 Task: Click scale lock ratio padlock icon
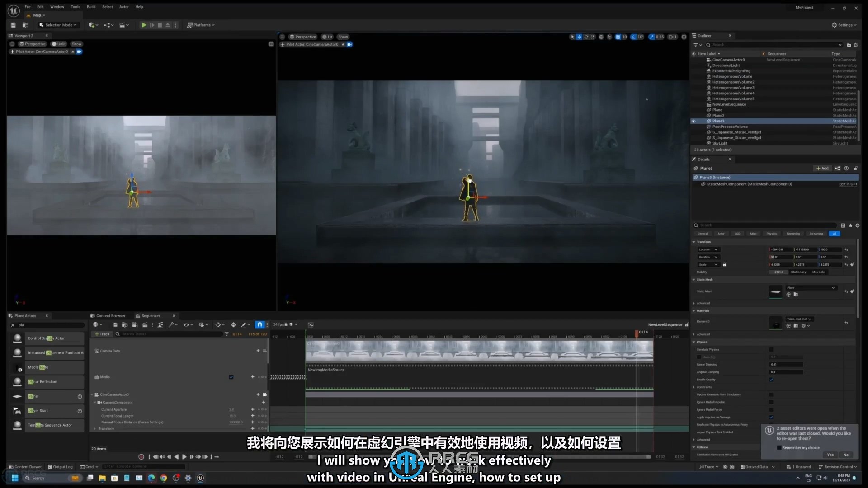point(725,264)
